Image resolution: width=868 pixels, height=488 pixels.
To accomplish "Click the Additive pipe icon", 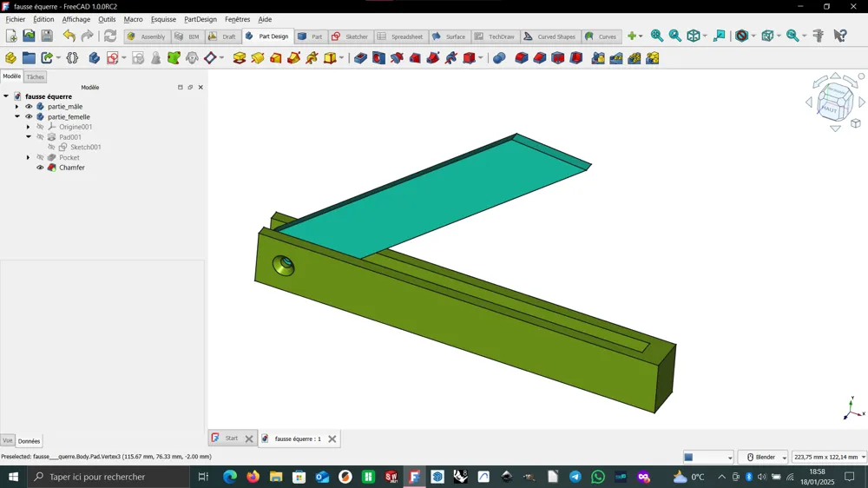I will coord(294,57).
